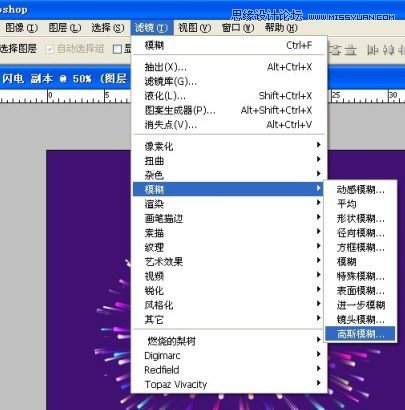Choose 消失点(V)... filter

229,125
